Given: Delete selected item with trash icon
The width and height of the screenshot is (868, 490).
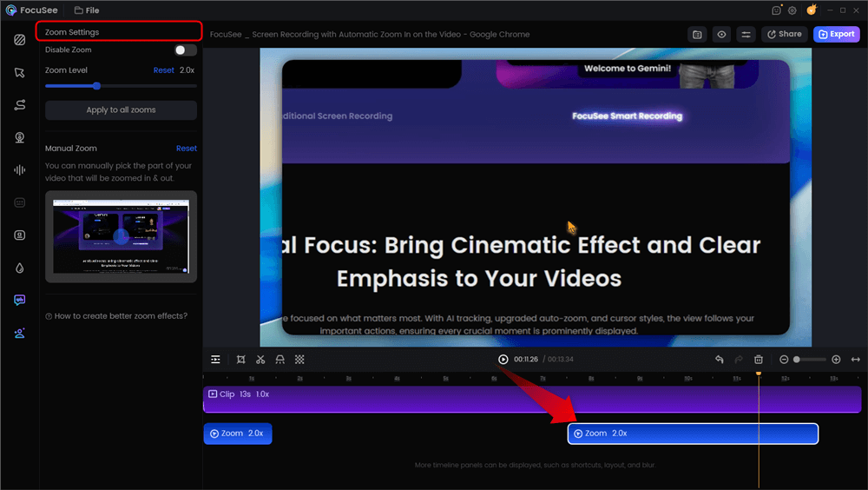Looking at the screenshot, I should (x=758, y=360).
